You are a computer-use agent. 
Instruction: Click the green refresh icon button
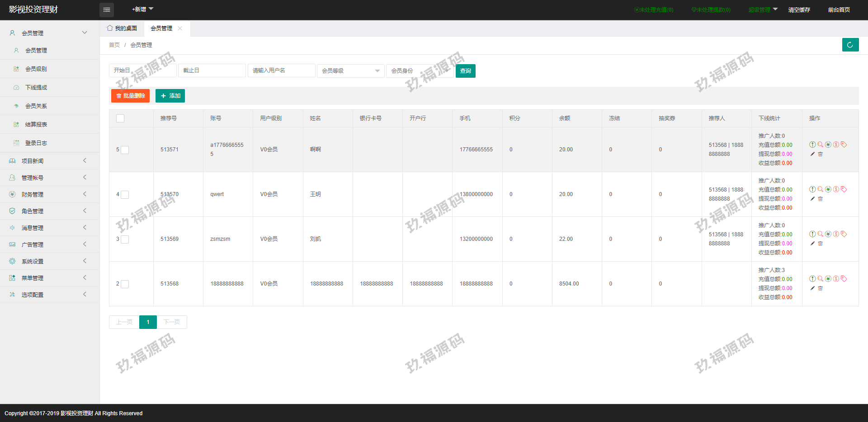[x=850, y=45]
